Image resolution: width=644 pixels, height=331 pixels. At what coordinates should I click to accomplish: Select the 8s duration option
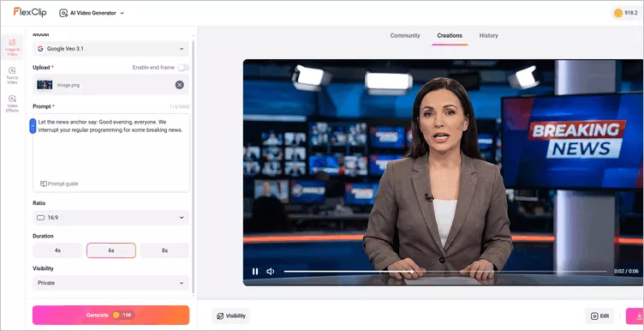(x=164, y=250)
